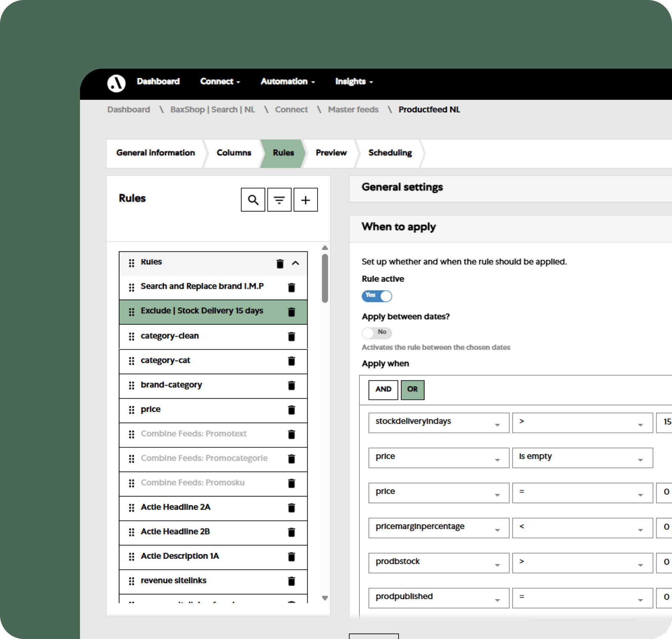The width and height of the screenshot is (672, 639).
Task: Toggle the Rule active switch
Action: (x=377, y=296)
